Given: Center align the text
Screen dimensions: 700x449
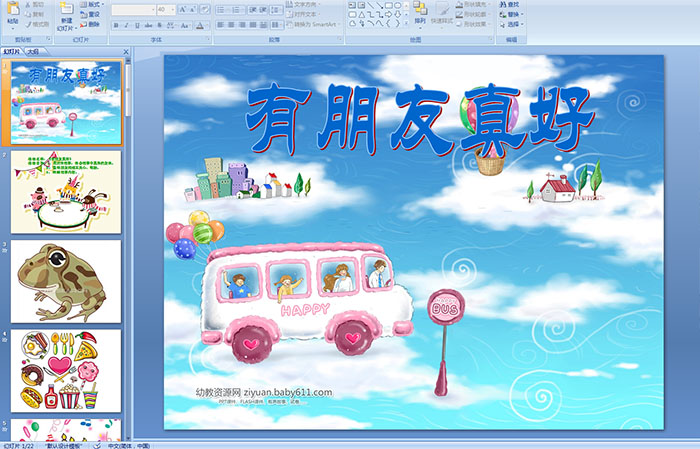Looking at the screenshot, I should coord(231,25).
